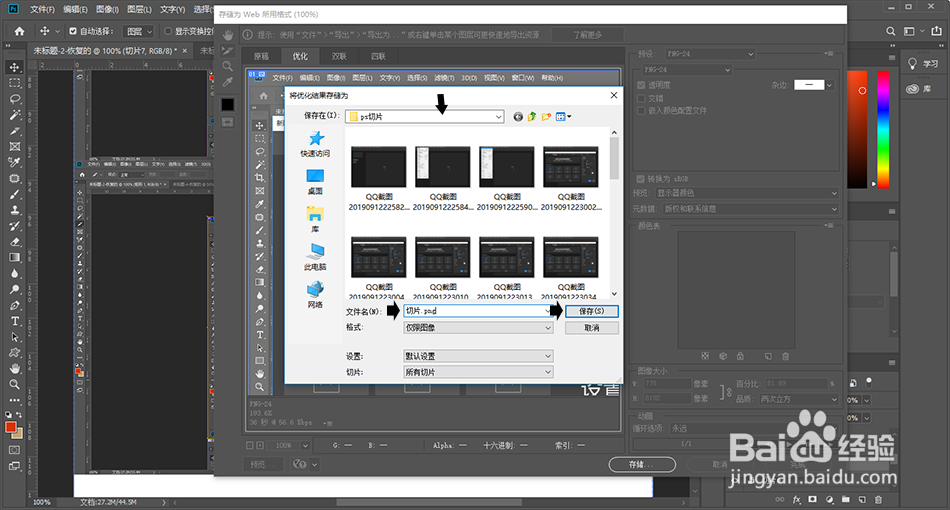Screen dimensions: 950x510
Task: Go up one folder level in save dialog
Action: 532,116
